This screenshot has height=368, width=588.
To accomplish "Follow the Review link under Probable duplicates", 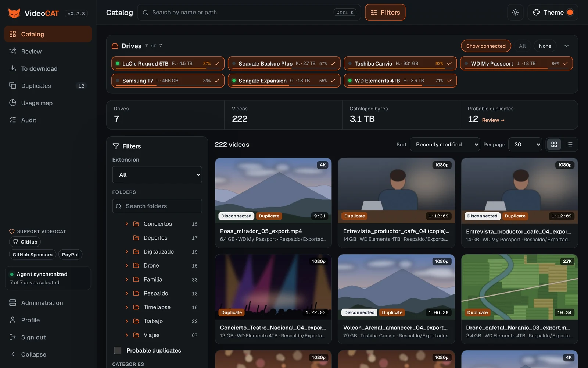I will point(493,120).
